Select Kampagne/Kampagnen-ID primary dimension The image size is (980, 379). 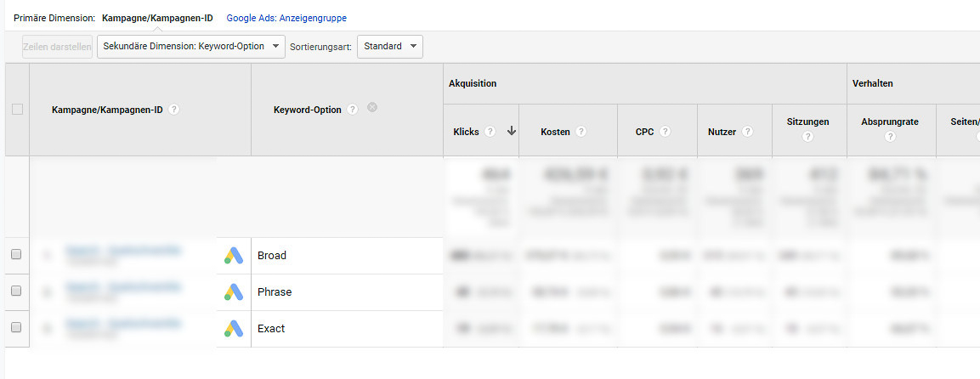(157, 18)
